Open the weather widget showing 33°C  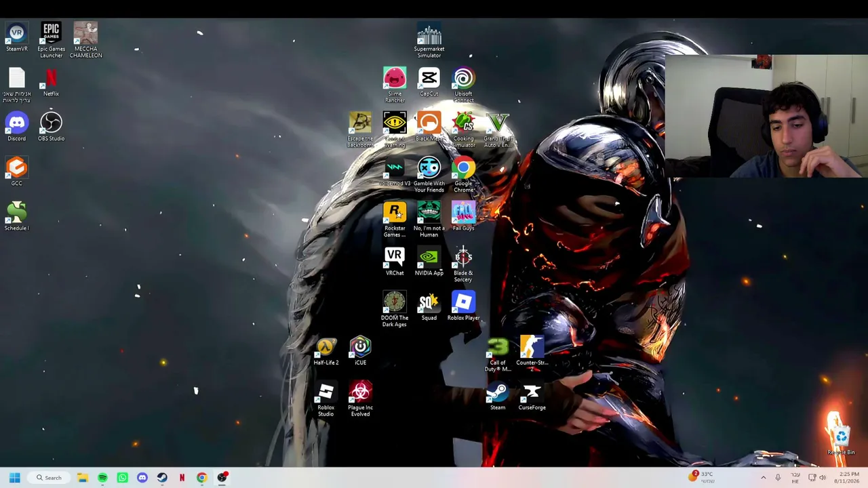(701, 477)
